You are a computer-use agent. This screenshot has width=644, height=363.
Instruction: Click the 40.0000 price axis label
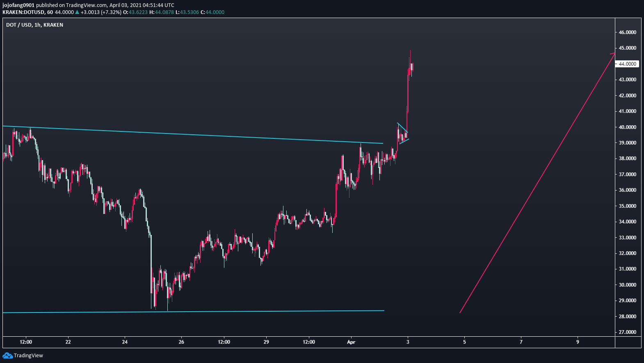(x=628, y=127)
